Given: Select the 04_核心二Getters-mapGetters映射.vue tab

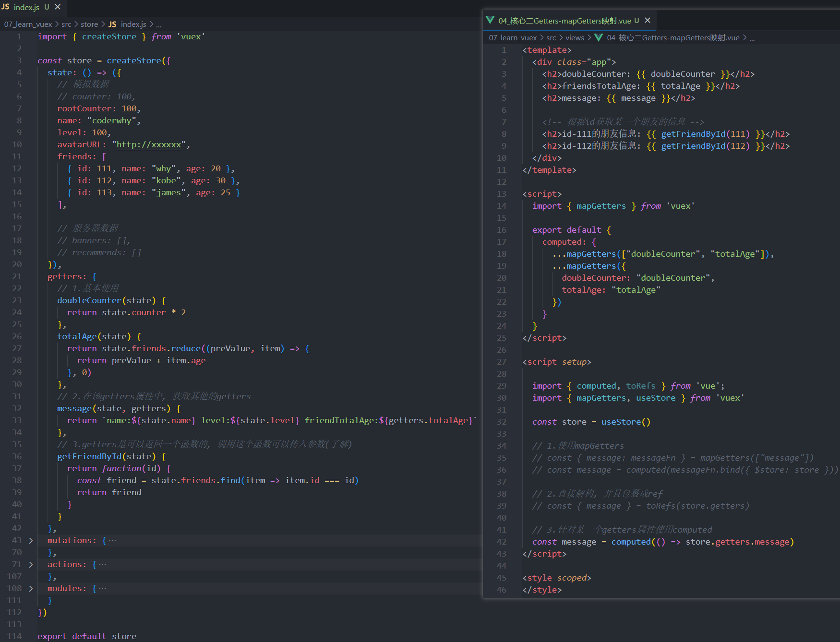Looking at the screenshot, I should [569, 21].
